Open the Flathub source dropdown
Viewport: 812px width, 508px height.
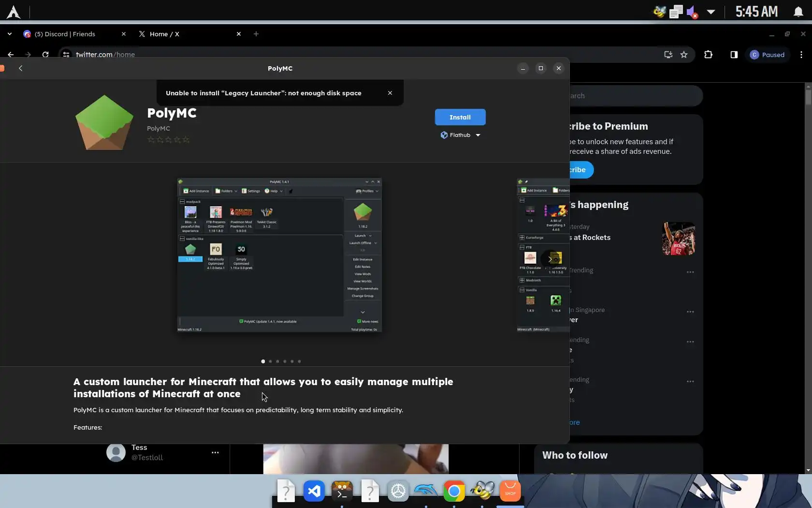click(x=460, y=135)
